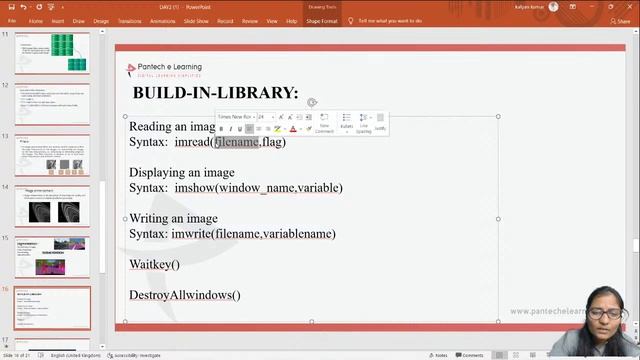Image resolution: width=640 pixels, height=360 pixels.
Task: Open Customize Quick Access Toolbar arrow
Action: [62, 7]
